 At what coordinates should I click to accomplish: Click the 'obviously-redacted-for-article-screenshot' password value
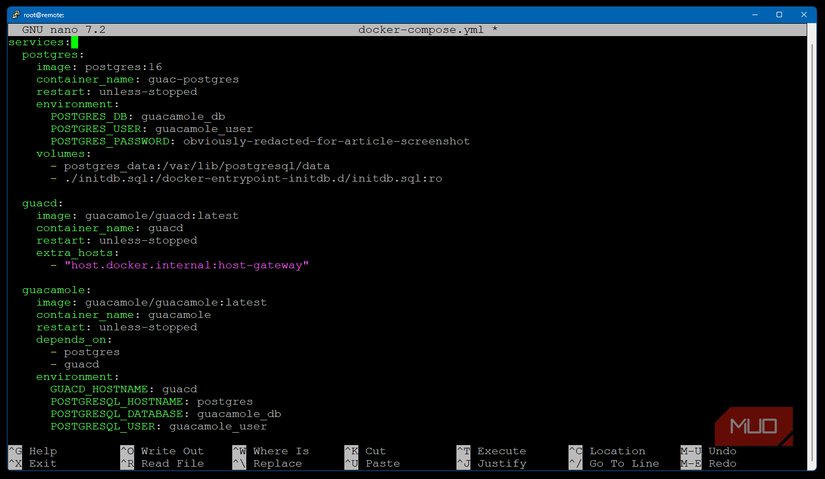point(326,141)
